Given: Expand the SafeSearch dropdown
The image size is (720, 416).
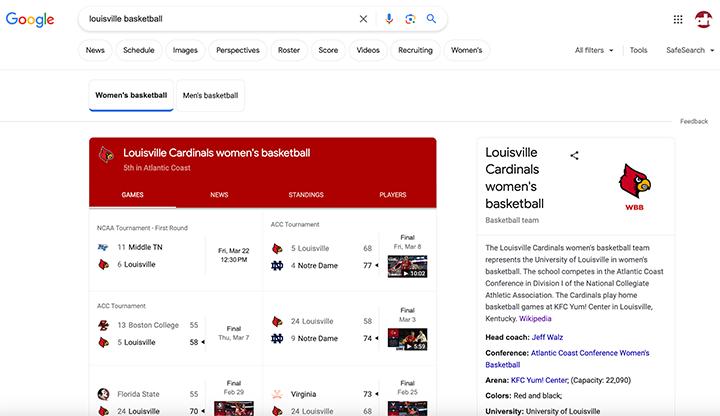Looking at the screenshot, I should coord(690,50).
